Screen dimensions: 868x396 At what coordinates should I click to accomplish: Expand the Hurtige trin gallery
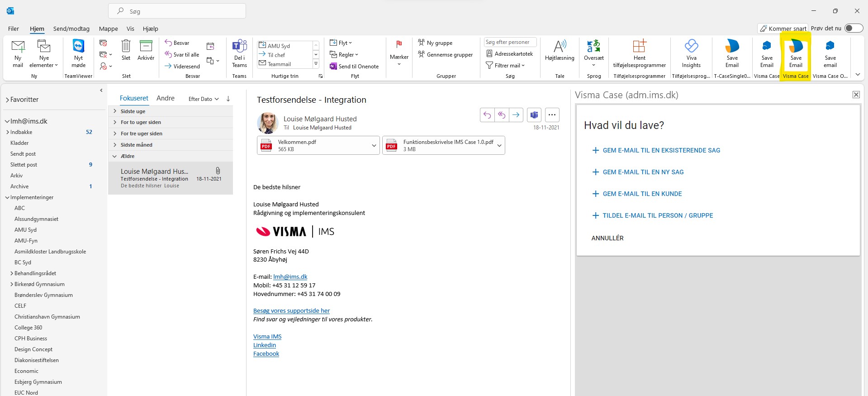tap(316, 64)
